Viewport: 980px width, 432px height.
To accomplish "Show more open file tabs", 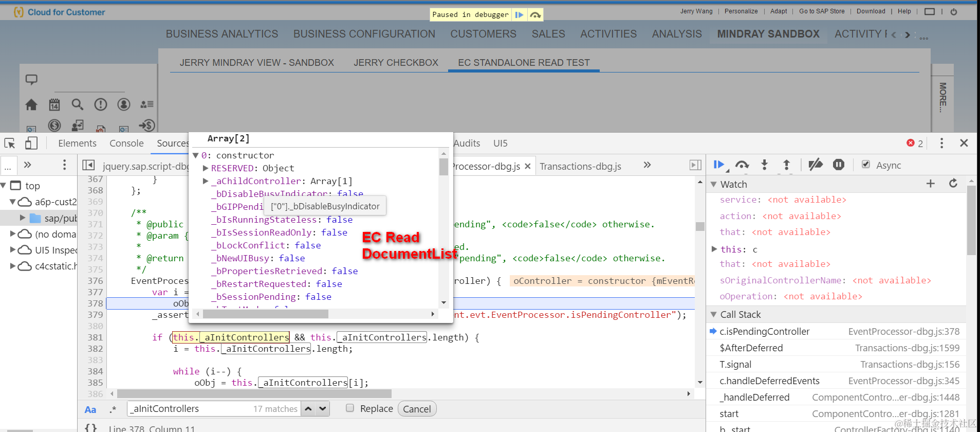I will tap(647, 165).
